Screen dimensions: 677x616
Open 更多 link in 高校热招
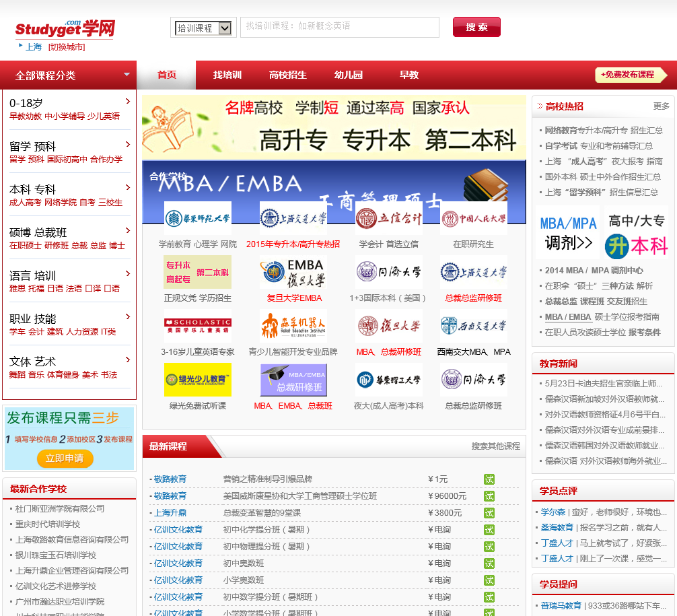tap(661, 106)
